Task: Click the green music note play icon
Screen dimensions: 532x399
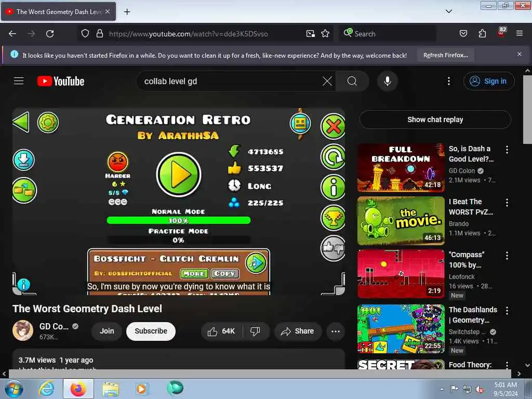Action: click(256, 263)
